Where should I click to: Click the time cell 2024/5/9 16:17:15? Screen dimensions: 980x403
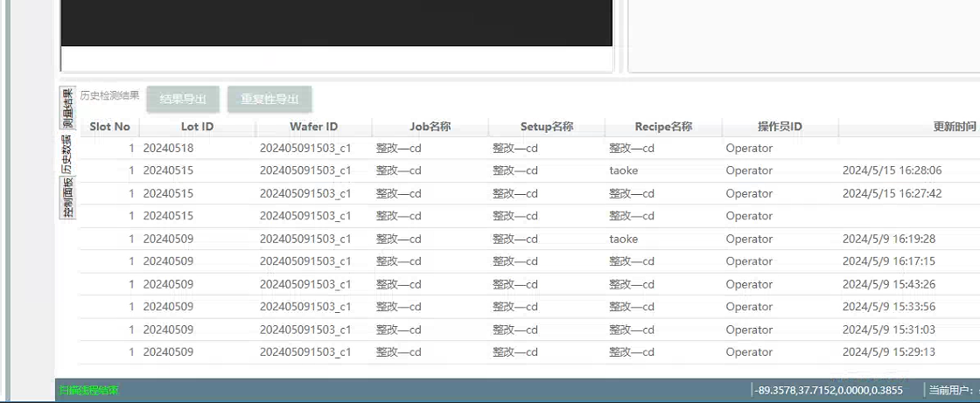[889, 261]
